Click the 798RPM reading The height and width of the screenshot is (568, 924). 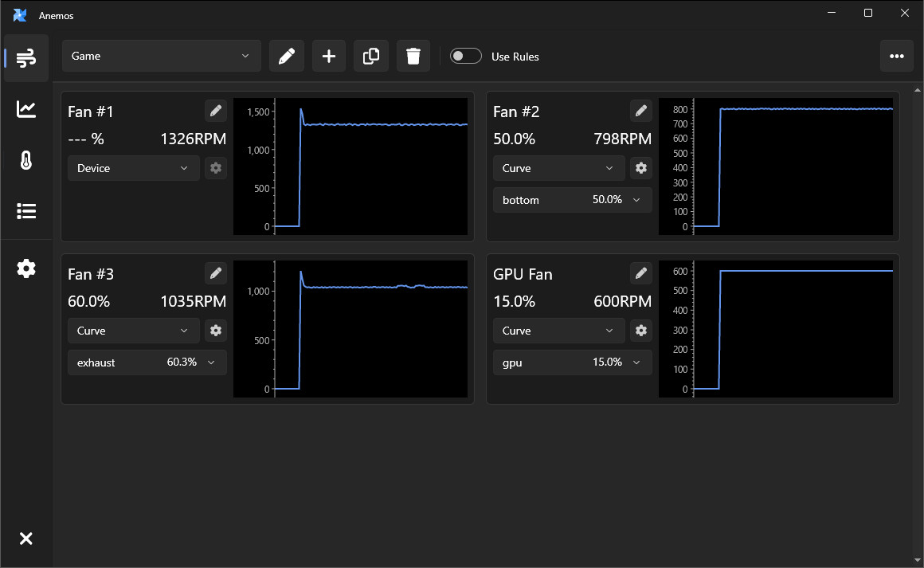622,139
